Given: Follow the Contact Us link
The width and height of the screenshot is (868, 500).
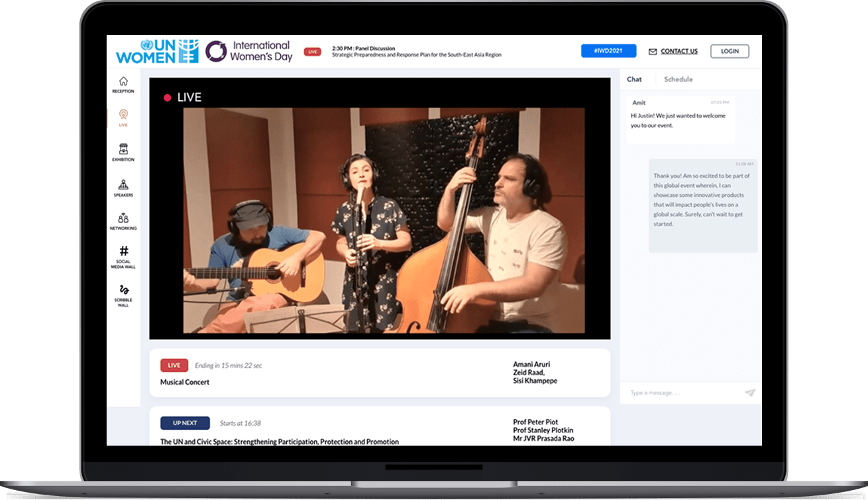Looking at the screenshot, I should (678, 51).
